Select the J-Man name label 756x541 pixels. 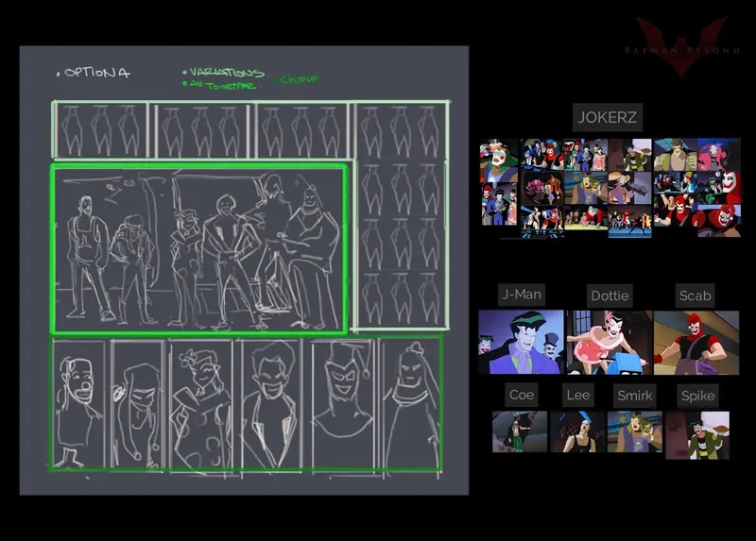[x=522, y=295]
